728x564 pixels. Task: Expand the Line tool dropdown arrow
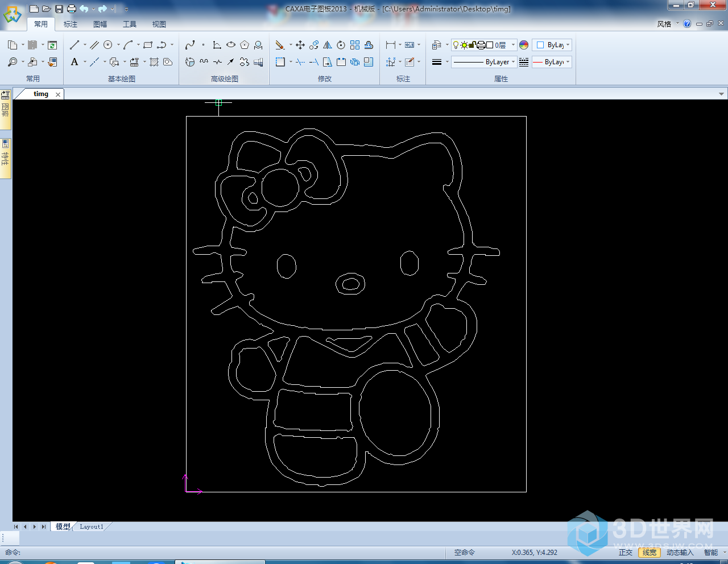[85, 45]
